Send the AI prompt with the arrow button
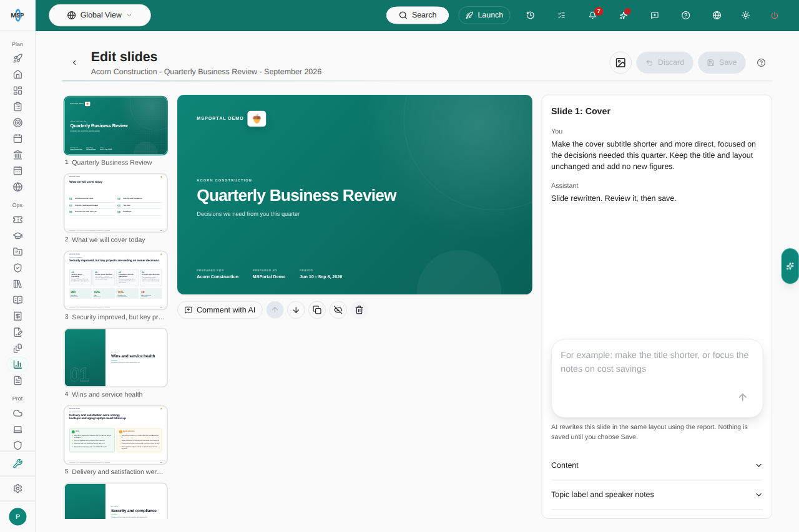The width and height of the screenshot is (799, 532). click(x=742, y=397)
